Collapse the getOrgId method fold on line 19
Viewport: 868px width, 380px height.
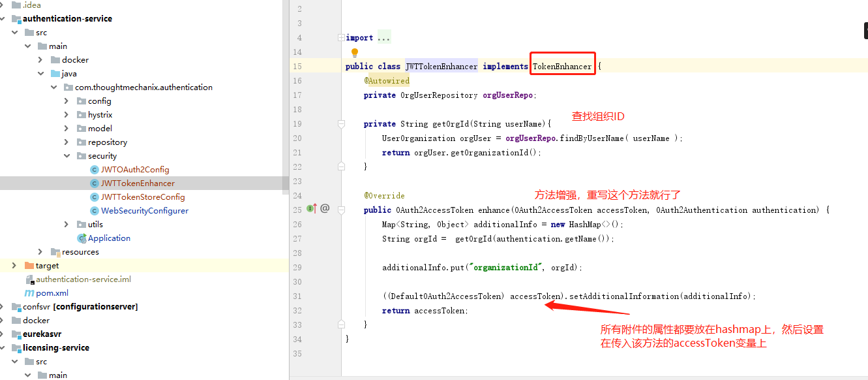point(341,123)
